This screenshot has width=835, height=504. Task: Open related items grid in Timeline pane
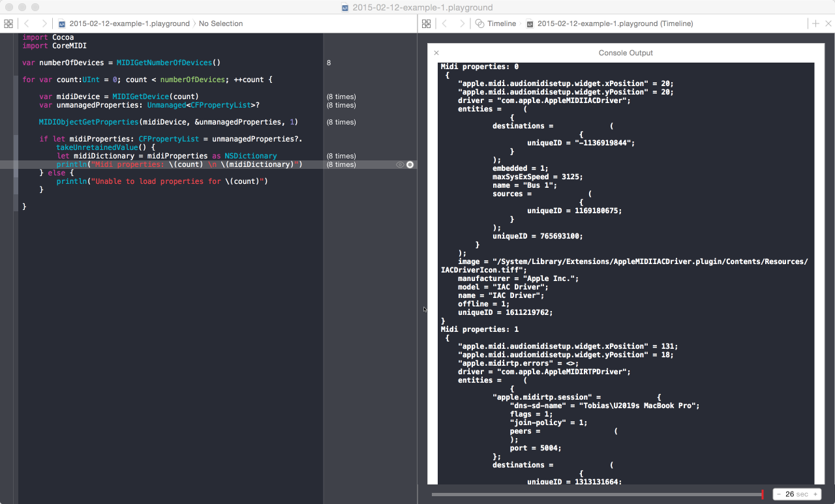[426, 23]
